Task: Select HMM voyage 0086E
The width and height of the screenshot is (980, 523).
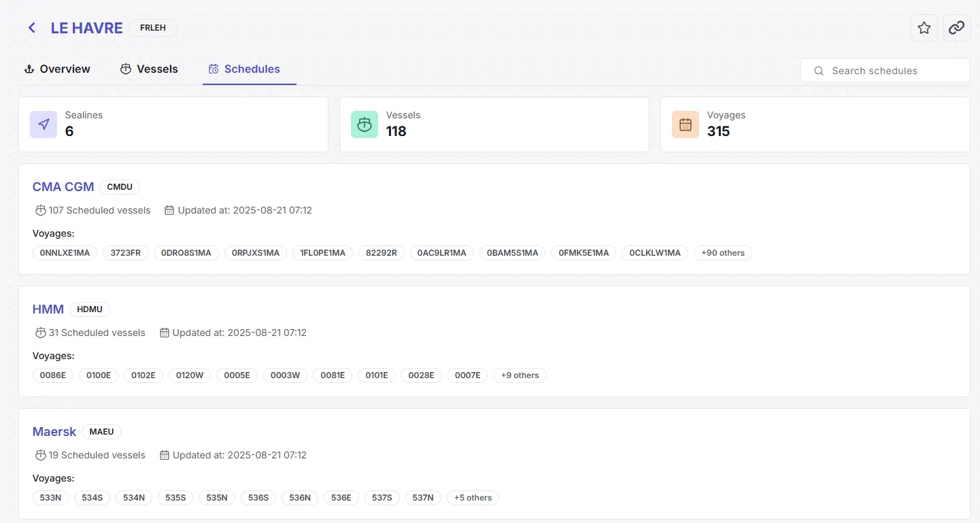Action: (x=53, y=375)
